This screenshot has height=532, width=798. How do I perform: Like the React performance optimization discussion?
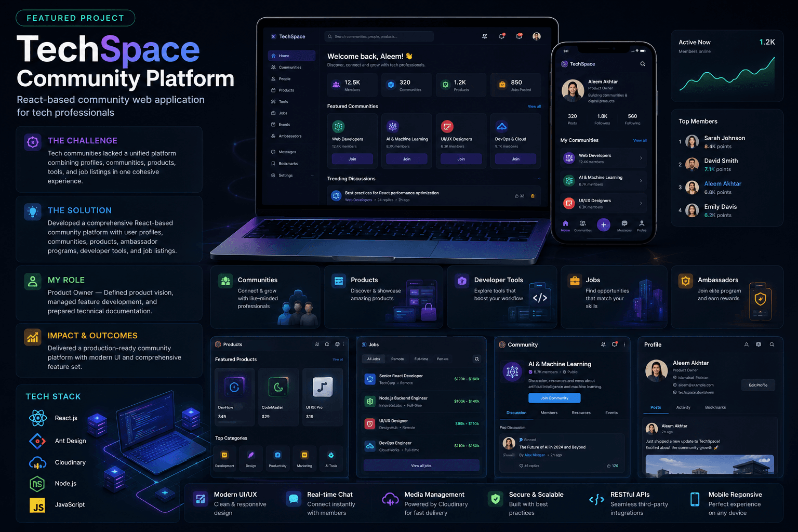tap(520, 196)
